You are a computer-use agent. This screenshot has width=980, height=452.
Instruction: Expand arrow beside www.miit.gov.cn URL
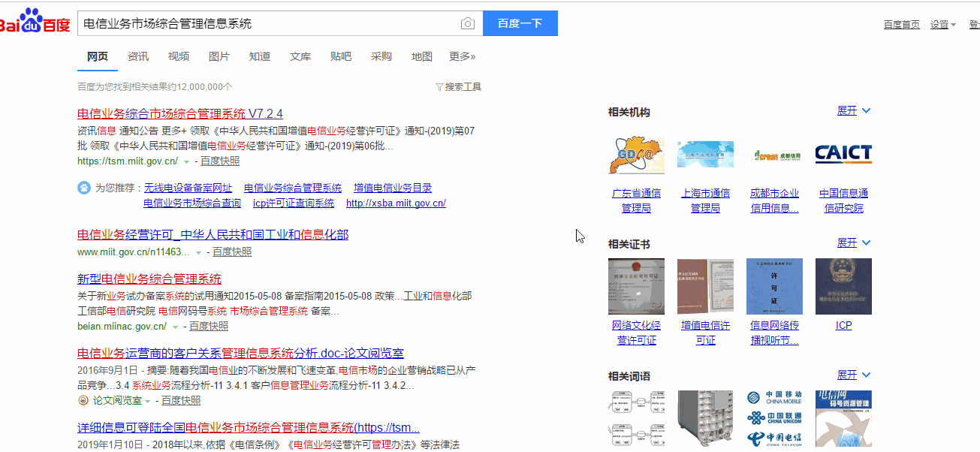click(x=199, y=253)
